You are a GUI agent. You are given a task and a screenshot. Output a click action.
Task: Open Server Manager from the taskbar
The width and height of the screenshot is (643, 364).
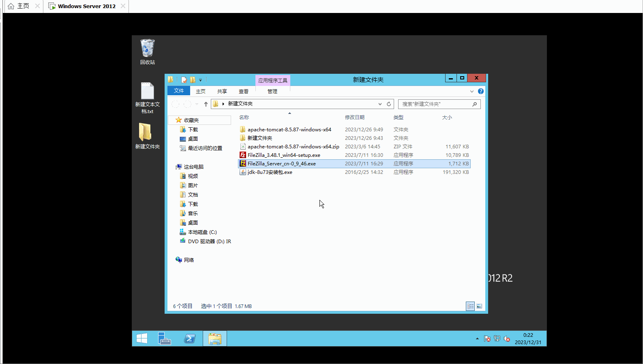[164, 338]
